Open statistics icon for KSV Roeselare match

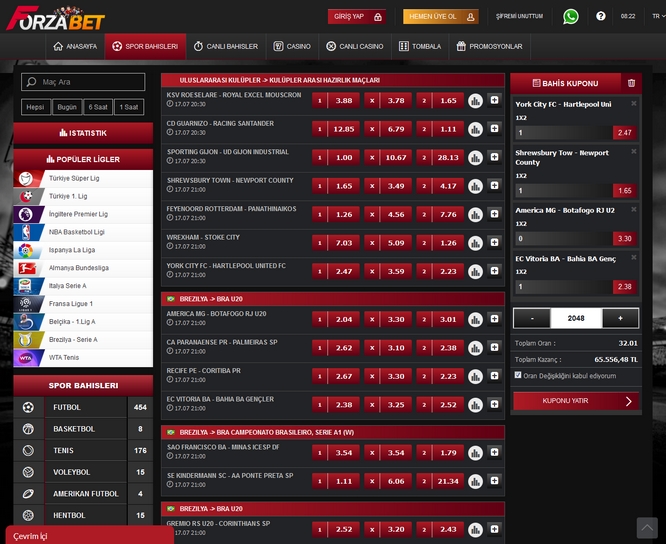click(x=475, y=101)
